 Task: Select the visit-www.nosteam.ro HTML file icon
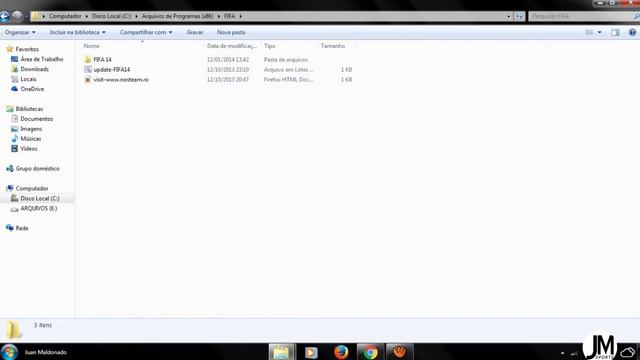(x=88, y=80)
